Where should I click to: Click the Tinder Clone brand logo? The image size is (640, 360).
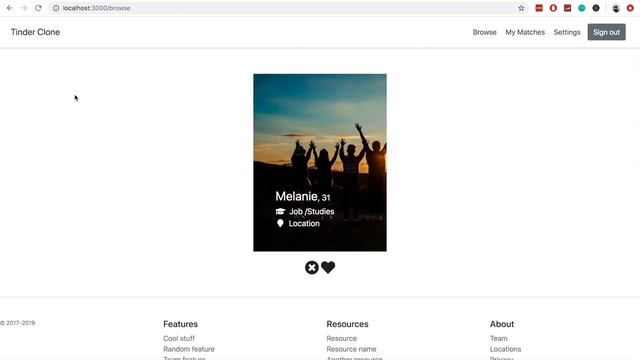tap(36, 32)
